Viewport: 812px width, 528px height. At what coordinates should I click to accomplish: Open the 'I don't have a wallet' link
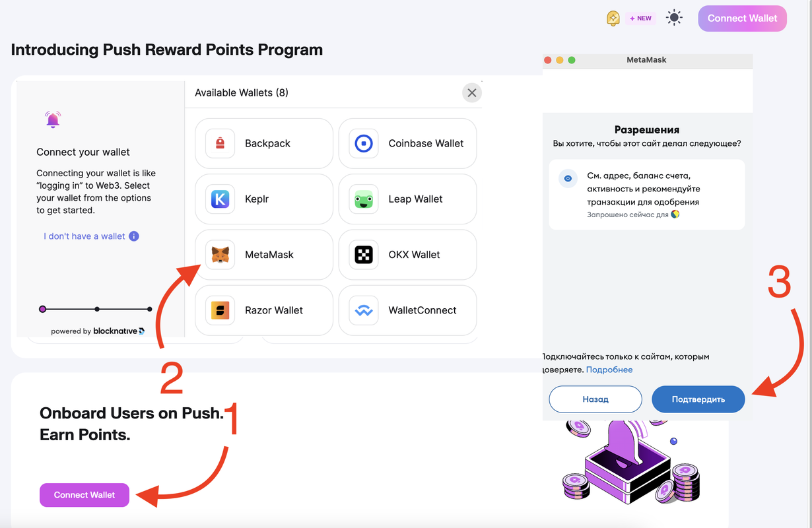[85, 236]
